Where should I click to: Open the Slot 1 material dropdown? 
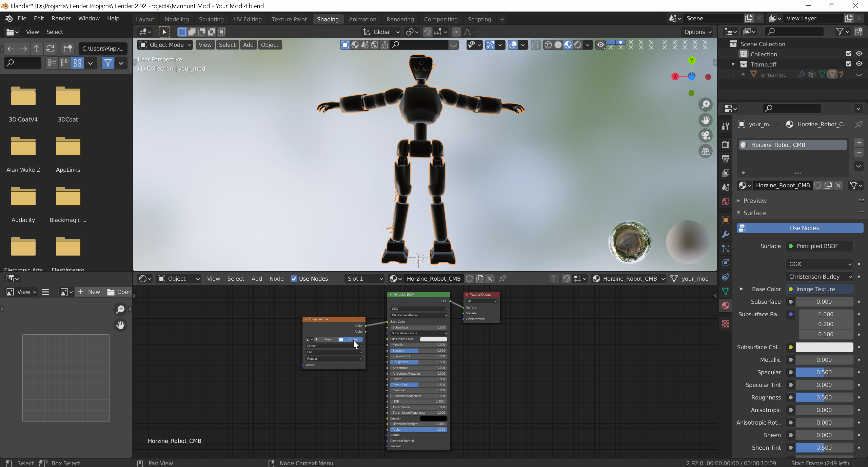364,279
